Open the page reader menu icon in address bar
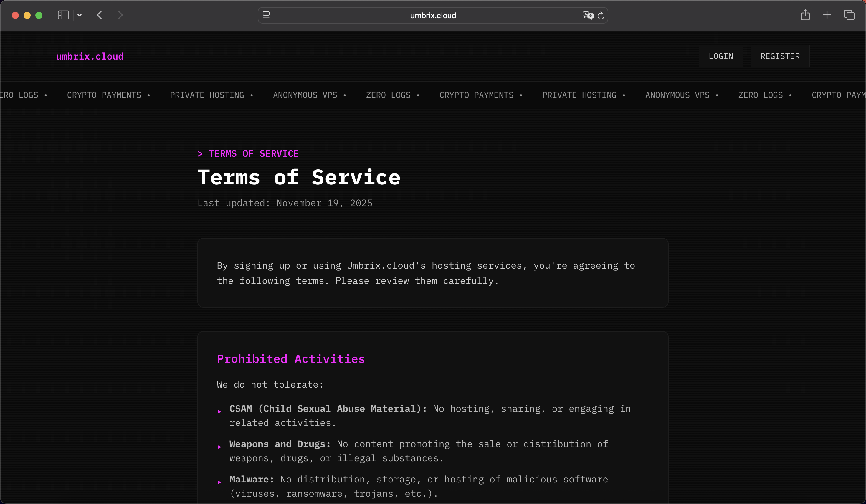The height and width of the screenshot is (504, 866). (266, 15)
